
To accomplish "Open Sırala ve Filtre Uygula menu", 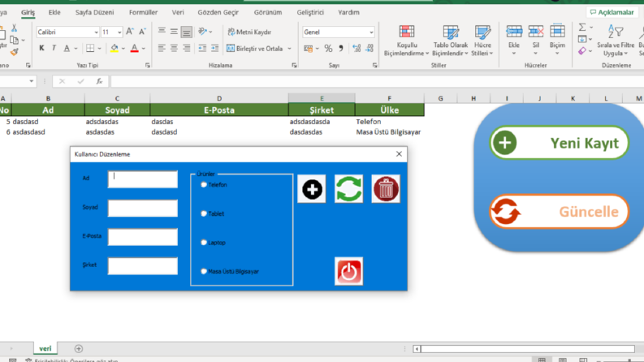I will pyautogui.click(x=616, y=41).
